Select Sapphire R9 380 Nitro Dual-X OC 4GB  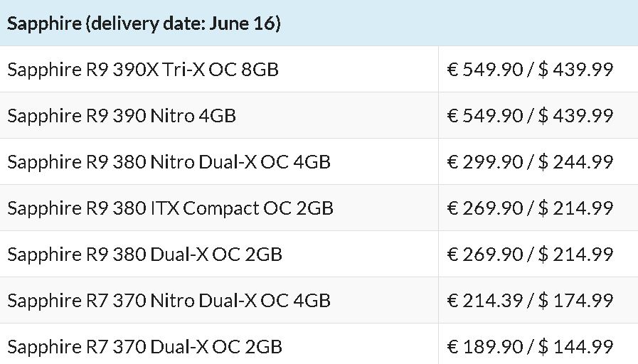pos(169,162)
